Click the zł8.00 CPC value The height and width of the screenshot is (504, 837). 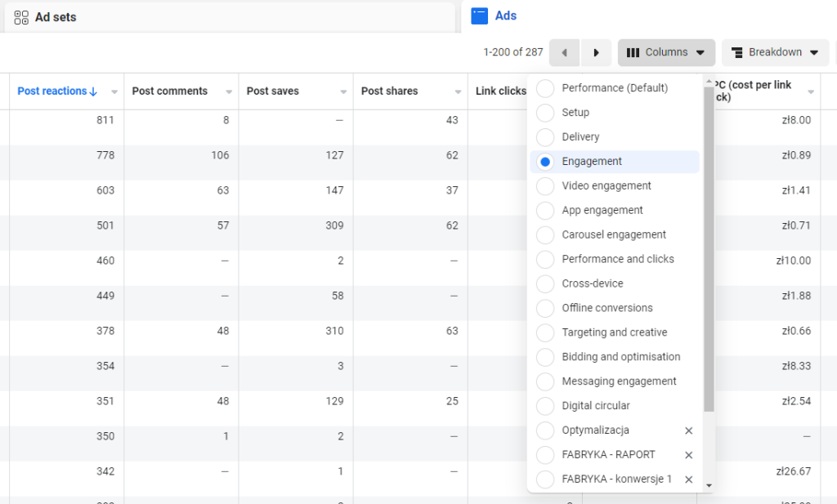[x=796, y=120]
